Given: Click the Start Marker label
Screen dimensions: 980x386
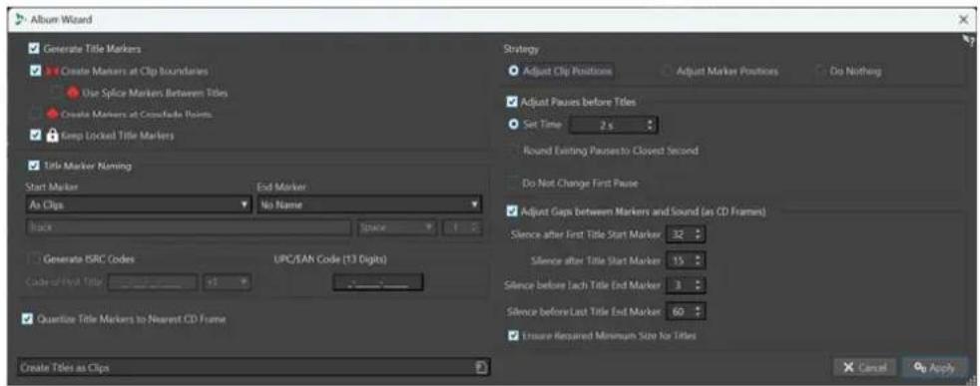Looking at the screenshot, I should (50, 187).
